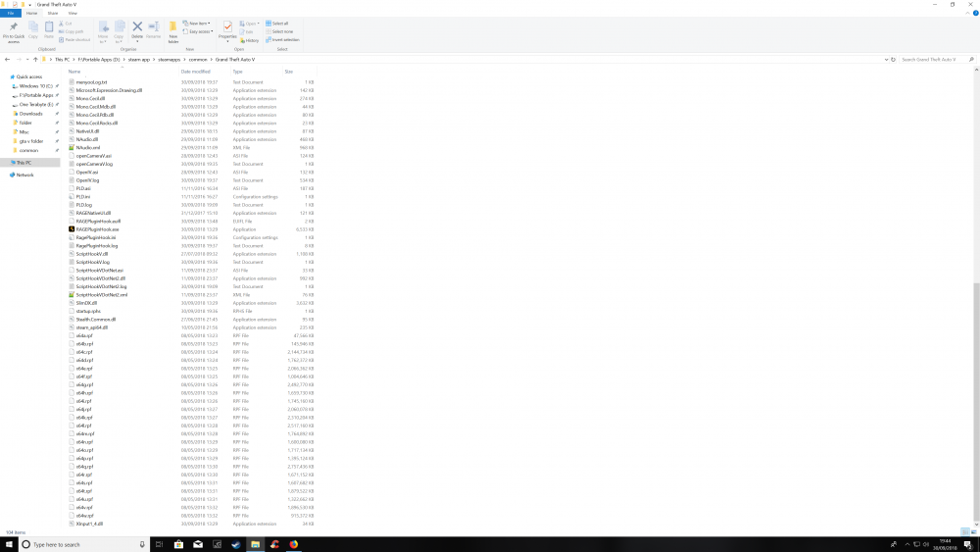980x552 pixels.
Task: Select the PLD.ini file
Action: coord(83,197)
